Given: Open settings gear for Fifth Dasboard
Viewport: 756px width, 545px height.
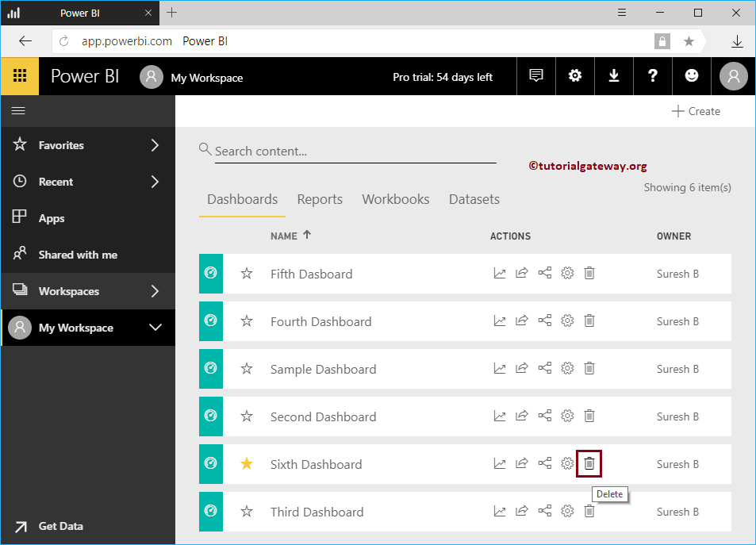Looking at the screenshot, I should point(567,273).
